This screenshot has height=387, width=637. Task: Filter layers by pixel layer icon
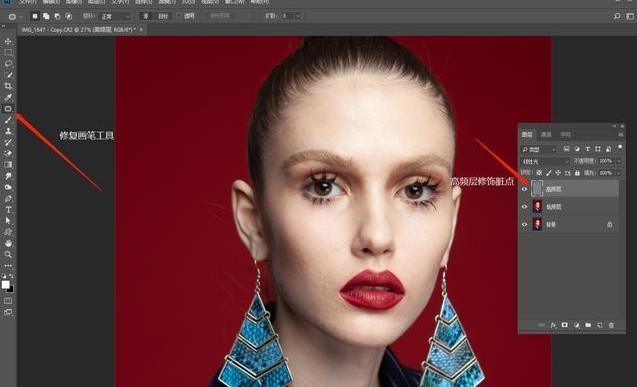coord(566,149)
